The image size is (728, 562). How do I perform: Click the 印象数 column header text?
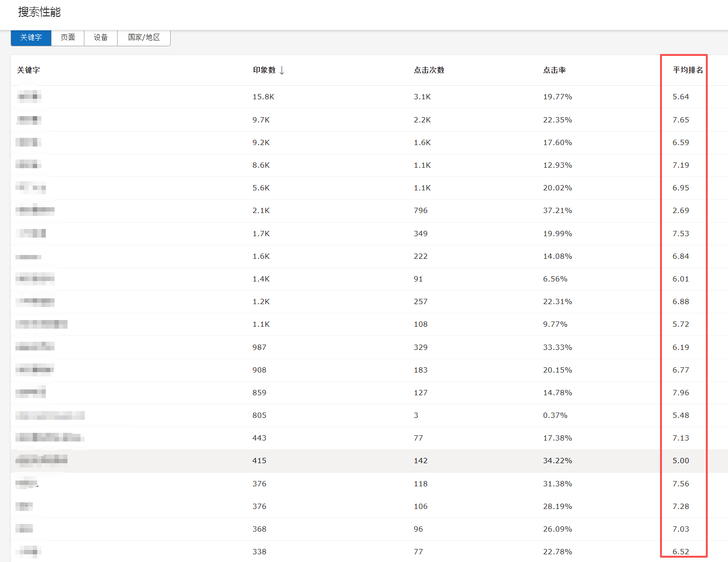pos(264,70)
